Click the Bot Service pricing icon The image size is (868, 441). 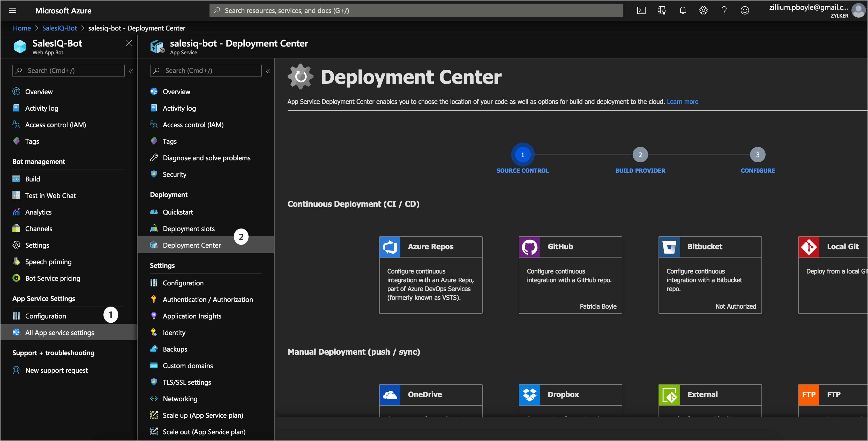[x=16, y=278]
